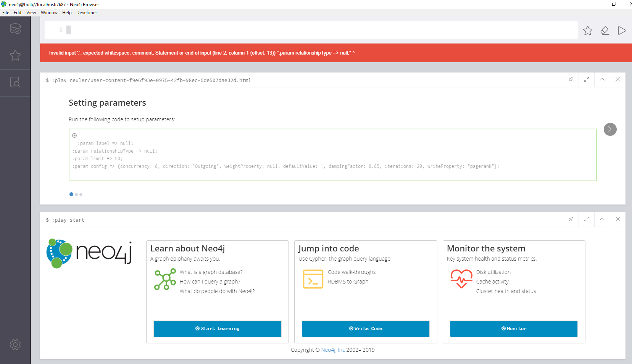Follow the Neo4j, Inc copyright link
The width and height of the screenshot is (632, 364).
coord(333,350)
